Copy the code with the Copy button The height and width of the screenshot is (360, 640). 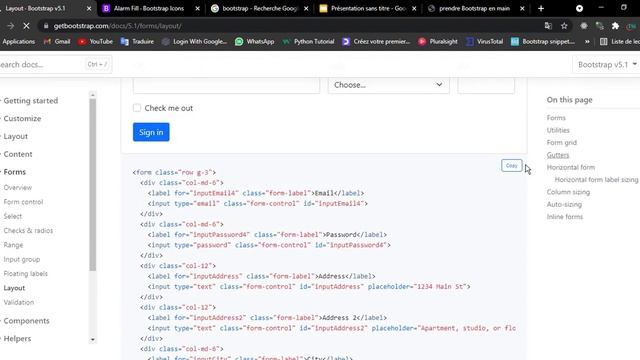point(511,165)
